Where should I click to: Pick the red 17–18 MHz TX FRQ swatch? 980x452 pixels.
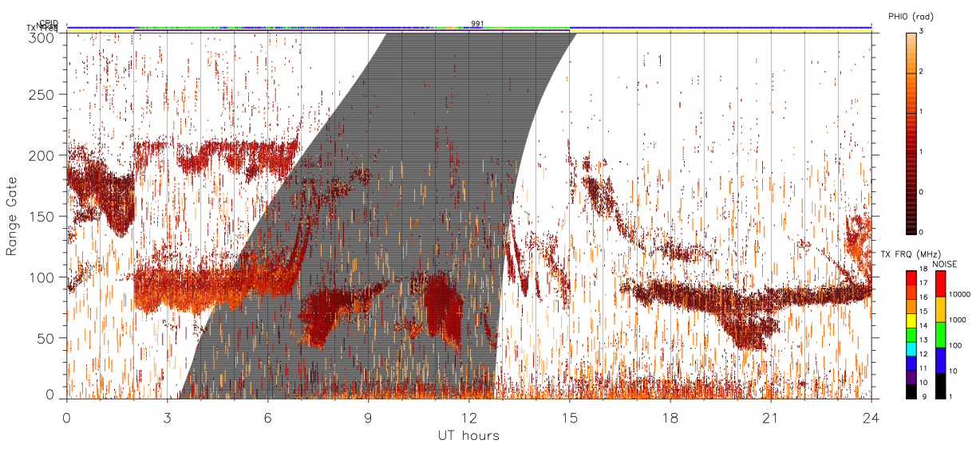911,277
